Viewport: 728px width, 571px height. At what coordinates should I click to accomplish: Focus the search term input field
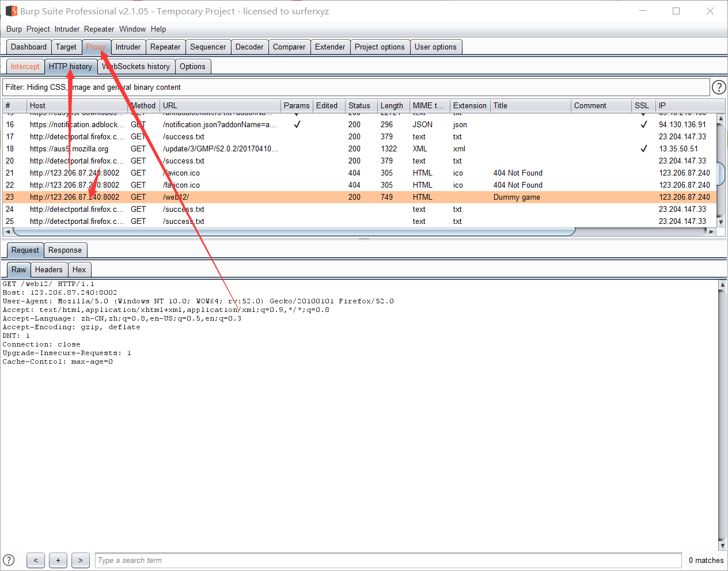388,560
